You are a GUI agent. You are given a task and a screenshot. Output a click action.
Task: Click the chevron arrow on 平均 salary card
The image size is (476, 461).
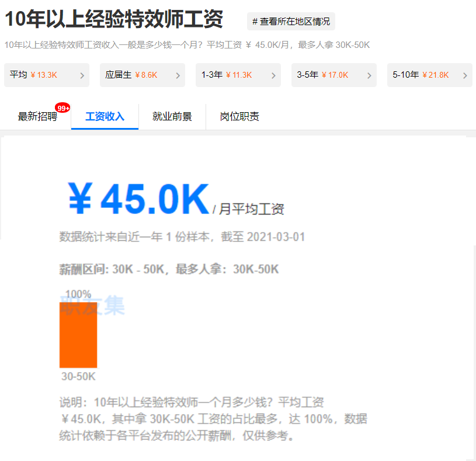(82, 75)
